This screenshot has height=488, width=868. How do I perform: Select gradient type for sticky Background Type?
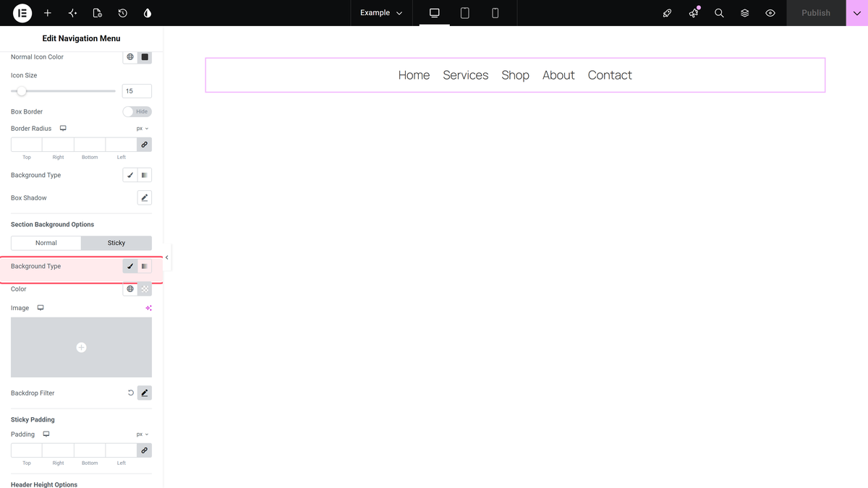tap(145, 266)
